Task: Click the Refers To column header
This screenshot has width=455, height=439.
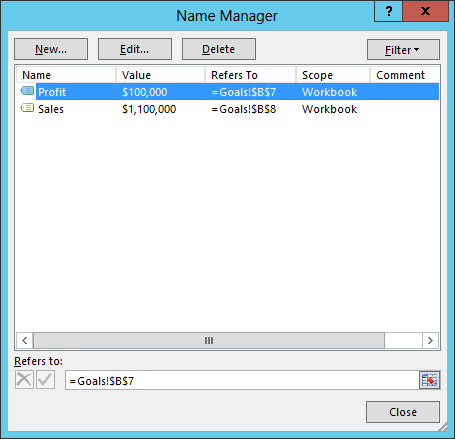Action: click(250, 75)
